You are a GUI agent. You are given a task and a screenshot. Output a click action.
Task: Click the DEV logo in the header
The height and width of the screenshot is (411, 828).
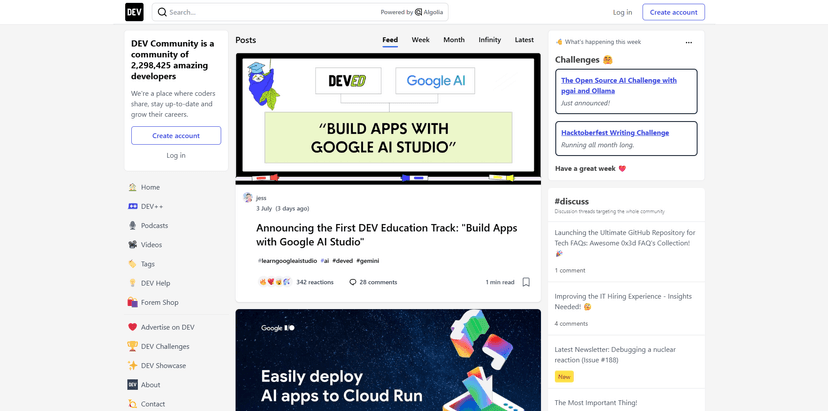tap(134, 12)
